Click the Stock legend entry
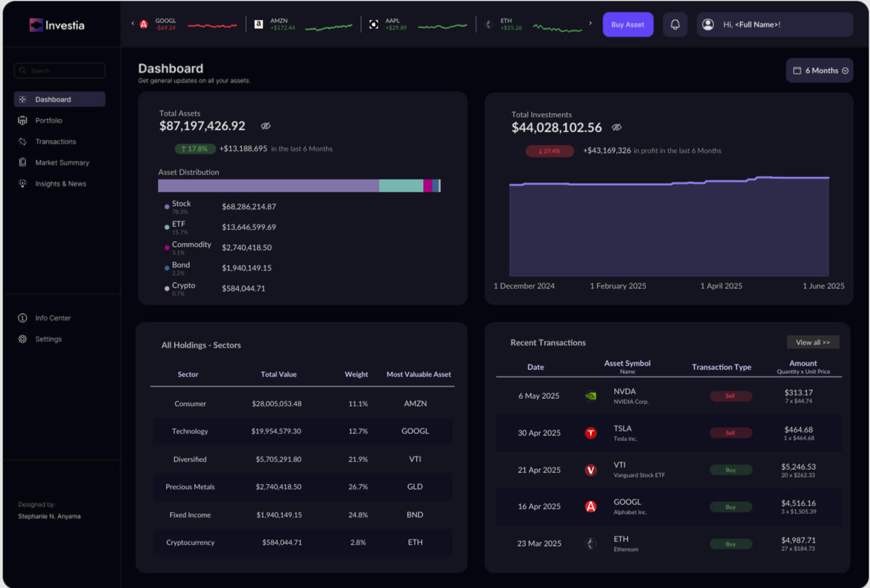Image resolution: width=870 pixels, height=588 pixels. point(221,206)
